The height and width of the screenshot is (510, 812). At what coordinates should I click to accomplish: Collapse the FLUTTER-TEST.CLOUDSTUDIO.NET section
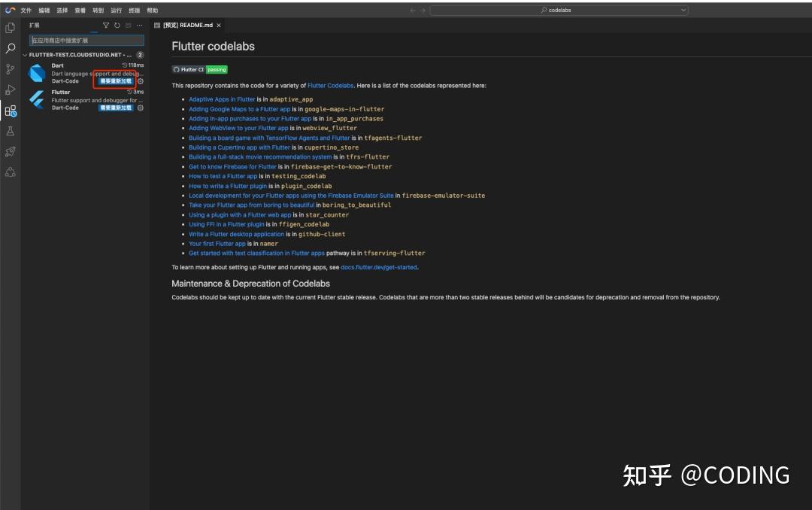pos(80,55)
